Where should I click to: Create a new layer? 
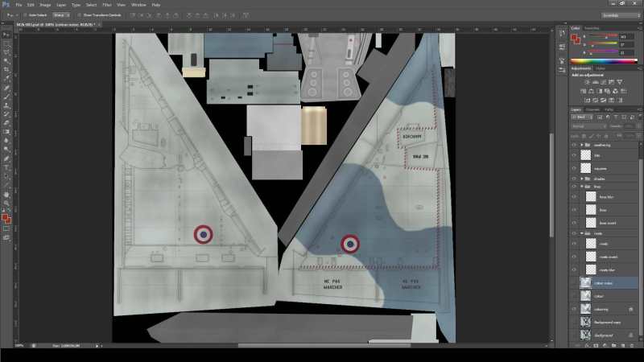click(622, 346)
